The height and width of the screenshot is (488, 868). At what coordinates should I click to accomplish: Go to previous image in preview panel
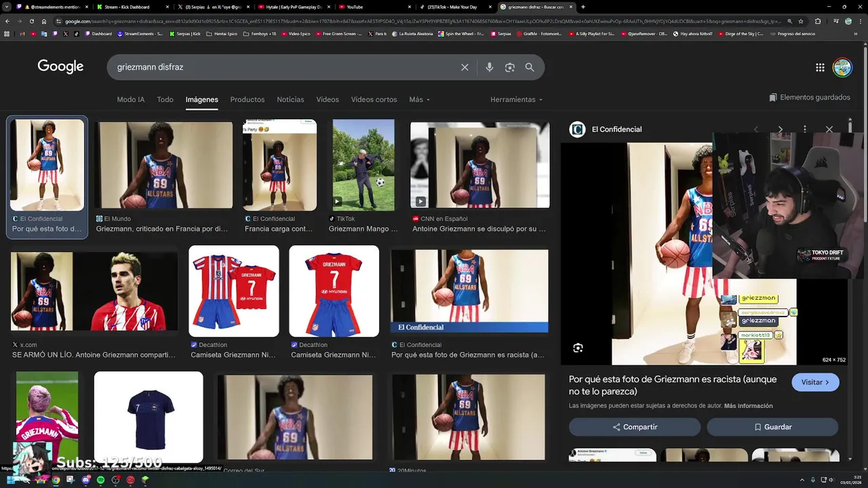(x=756, y=129)
